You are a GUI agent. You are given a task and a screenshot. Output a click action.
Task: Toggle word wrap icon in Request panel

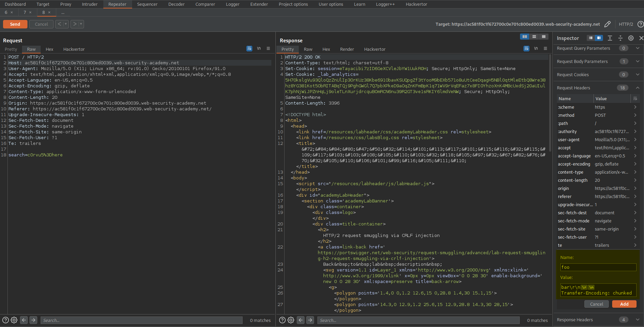[x=249, y=48]
